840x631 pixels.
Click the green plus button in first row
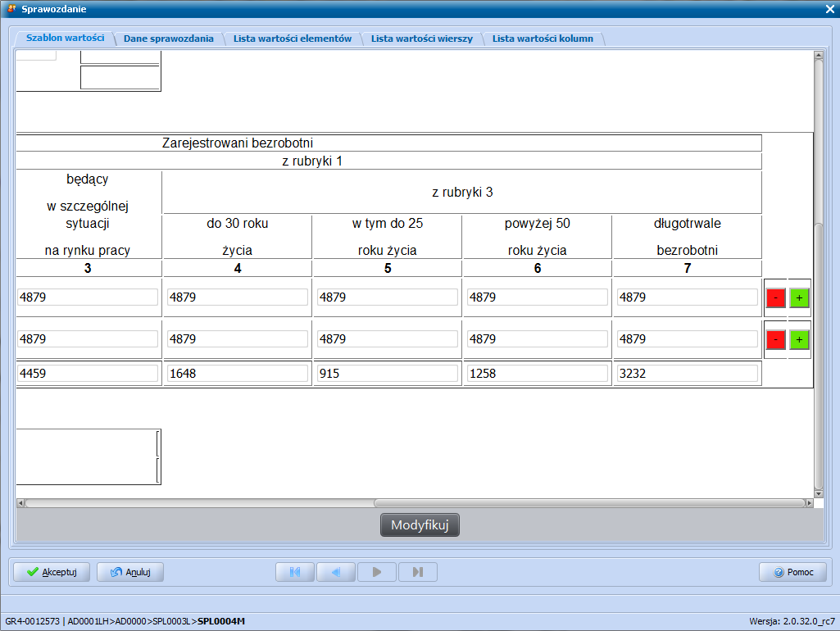[799, 297]
